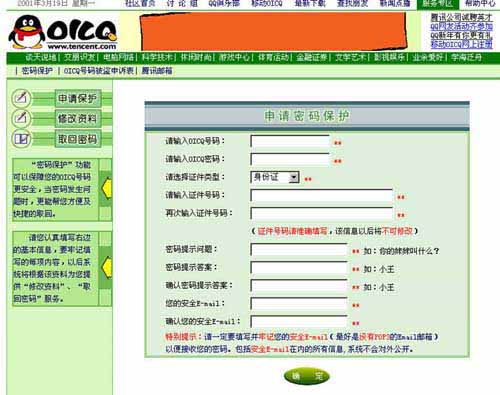Open the 修改资料 sidebar button
Viewport: 500px width, 395px height.
pyautogui.click(x=78, y=119)
